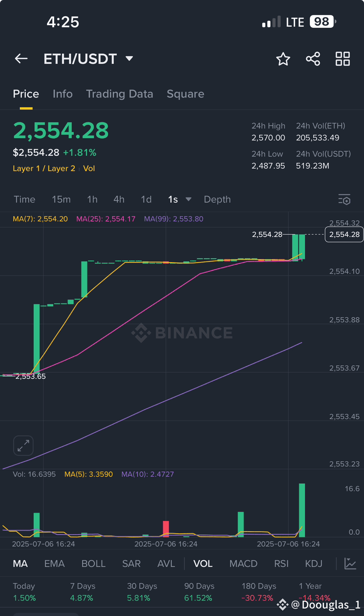
Task: Tap the MA(25): 2,554.17 legend
Action: click(x=106, y=219)
